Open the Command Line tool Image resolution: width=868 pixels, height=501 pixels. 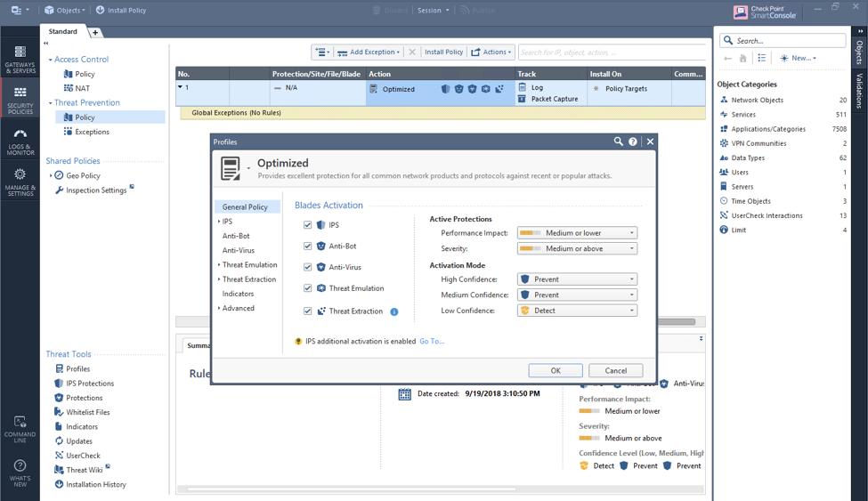20,429
